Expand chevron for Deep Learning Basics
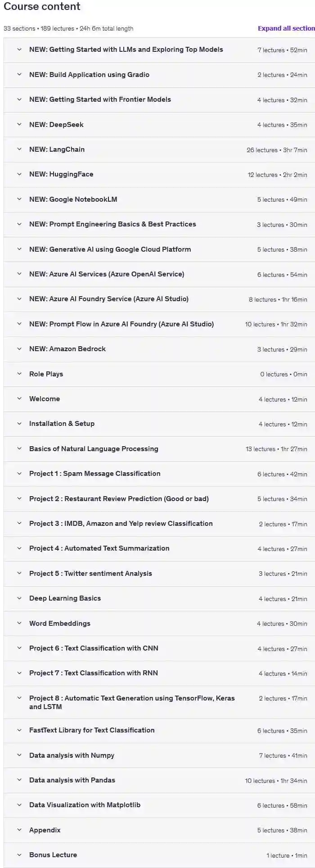 pos(19,598)
